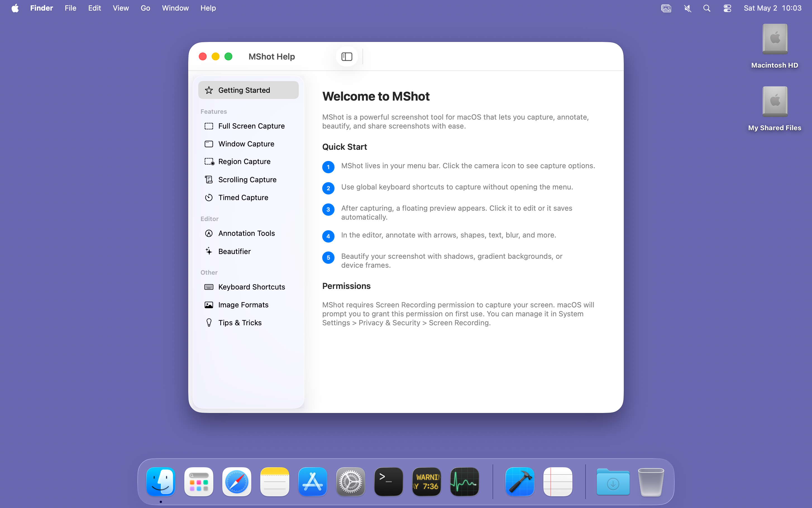This screenshot has width=812, height=508.
Task: Open the Window Capture topic
Action: [249, 144]
